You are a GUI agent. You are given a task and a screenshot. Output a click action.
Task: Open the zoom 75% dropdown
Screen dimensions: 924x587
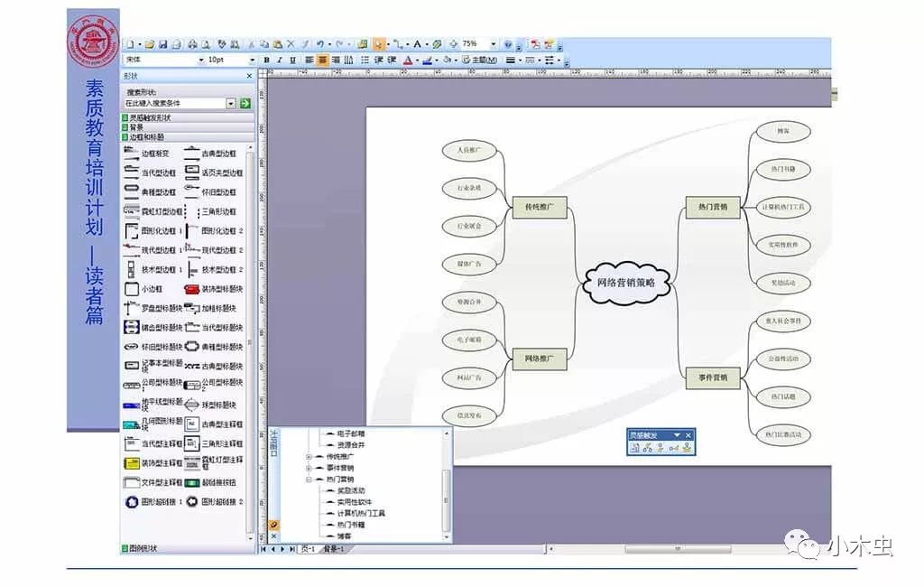click(x=493, y=44)
